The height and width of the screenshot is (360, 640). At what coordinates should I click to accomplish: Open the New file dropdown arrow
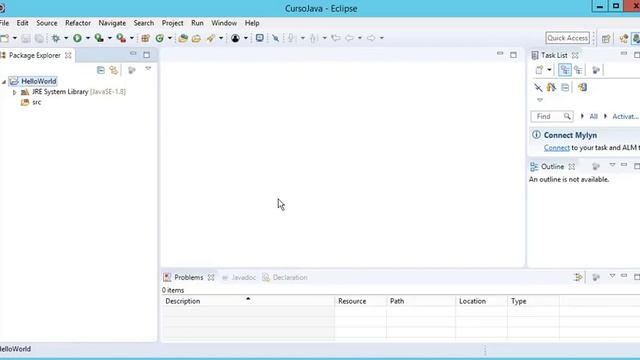15,38
